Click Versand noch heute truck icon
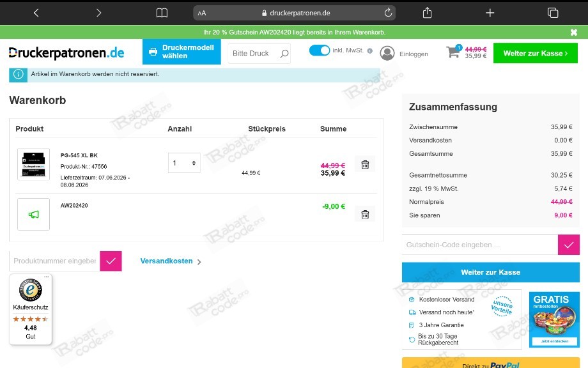The width and height of the screenshot is (588, 368). coord(412,312)
